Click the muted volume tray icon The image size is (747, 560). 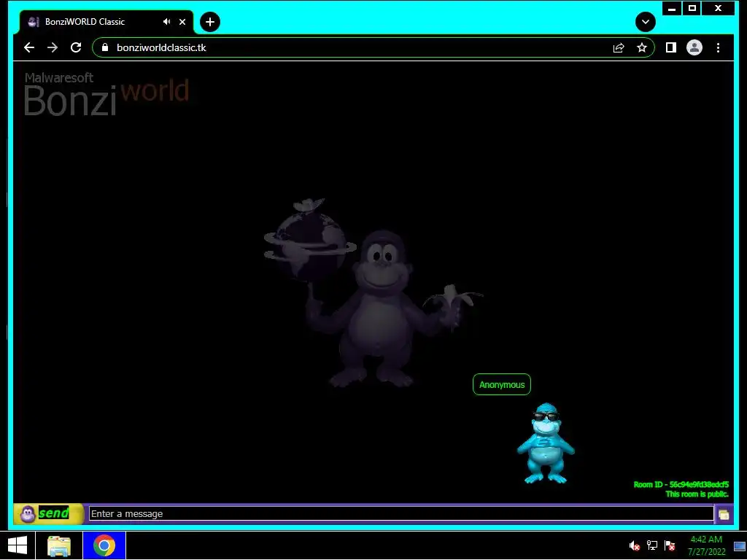(x=634, y=545)
